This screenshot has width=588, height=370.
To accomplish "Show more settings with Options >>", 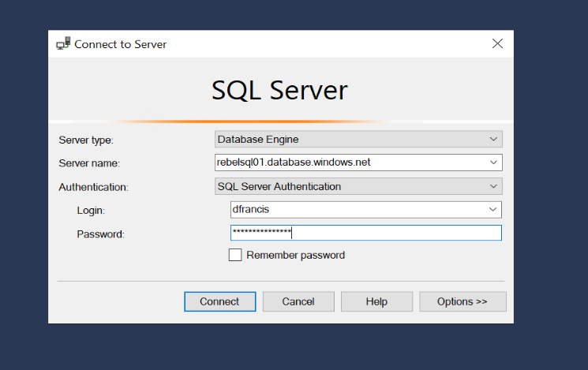I will tap(463, 301).
